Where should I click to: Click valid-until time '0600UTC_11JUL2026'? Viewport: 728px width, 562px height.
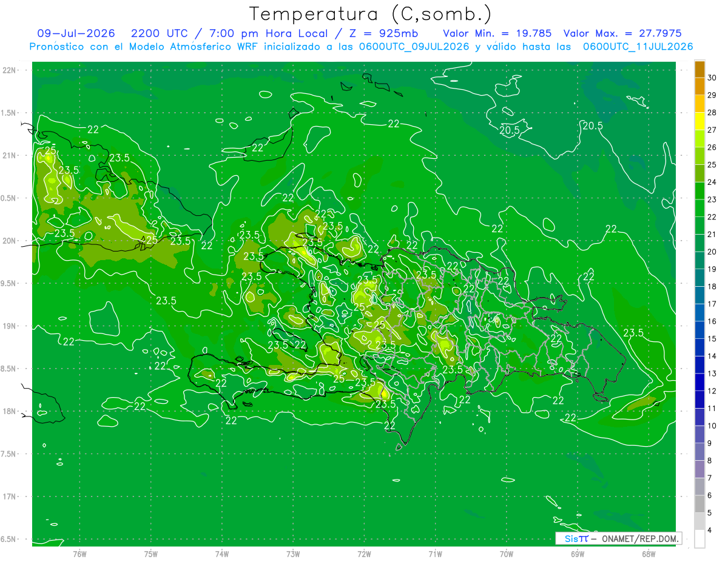tap(638, 47)
